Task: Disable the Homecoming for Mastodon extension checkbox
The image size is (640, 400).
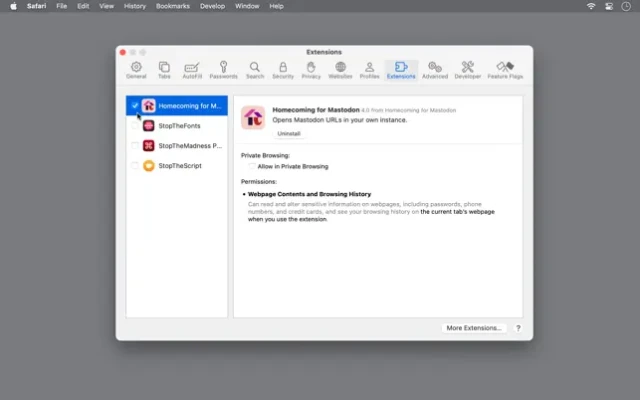Action: click(x=135, y=105)
